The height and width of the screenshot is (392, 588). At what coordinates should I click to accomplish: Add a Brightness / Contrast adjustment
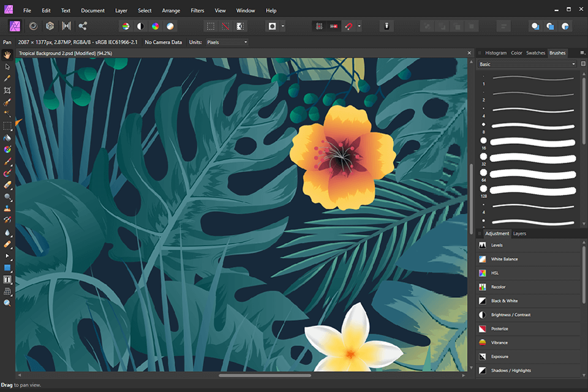click(x=529, y=315)
